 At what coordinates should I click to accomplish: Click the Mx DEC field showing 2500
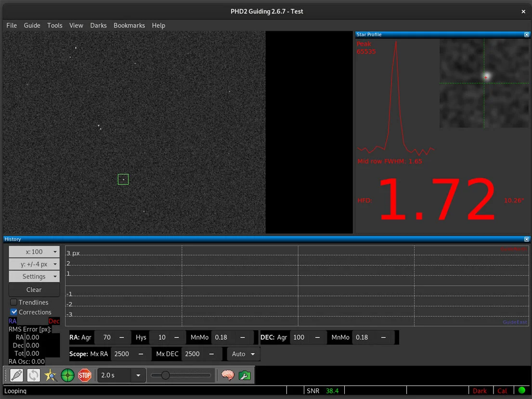point(194,354)
